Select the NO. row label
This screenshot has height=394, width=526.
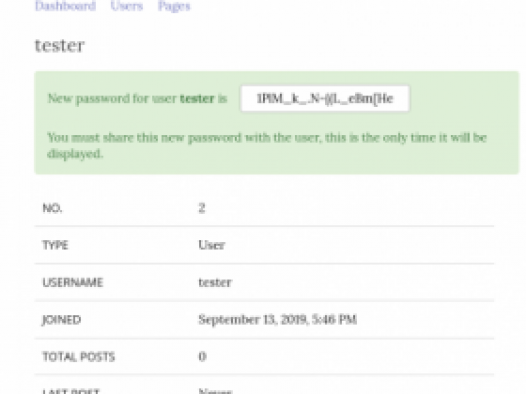52,208
